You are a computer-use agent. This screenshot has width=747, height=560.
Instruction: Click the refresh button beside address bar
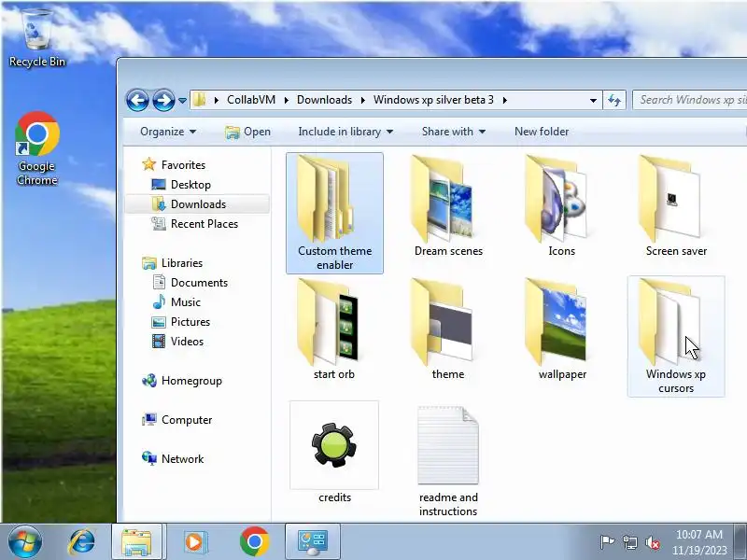pyautogui.click(x=614, y=100)
